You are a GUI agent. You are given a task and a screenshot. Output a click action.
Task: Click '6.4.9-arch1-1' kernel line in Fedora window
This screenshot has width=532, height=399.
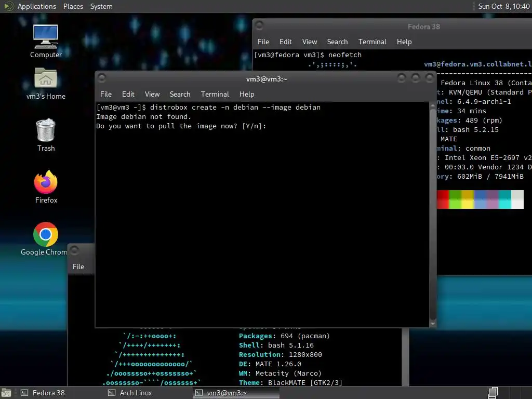[484, 101]
